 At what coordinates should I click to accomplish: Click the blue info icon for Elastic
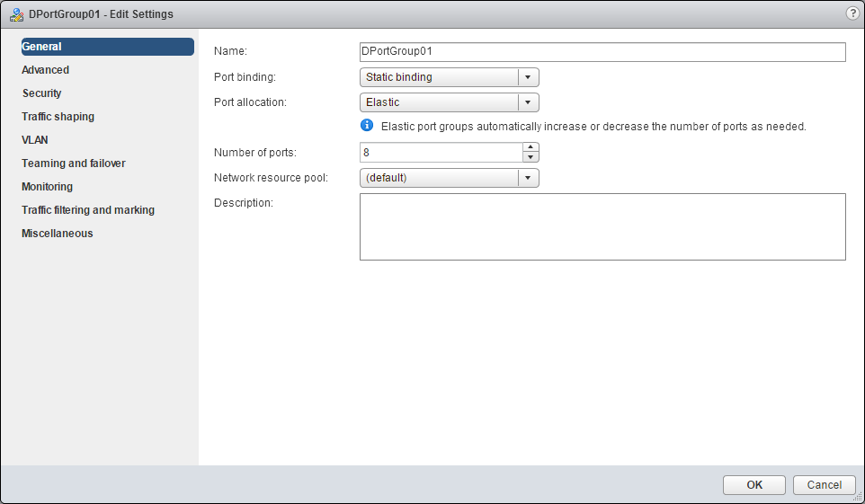point(367,126)
